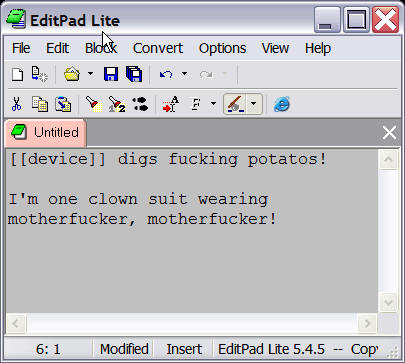The image size is (405, 363).
Task: Open the Options menu
Action: tap(222, 48)
